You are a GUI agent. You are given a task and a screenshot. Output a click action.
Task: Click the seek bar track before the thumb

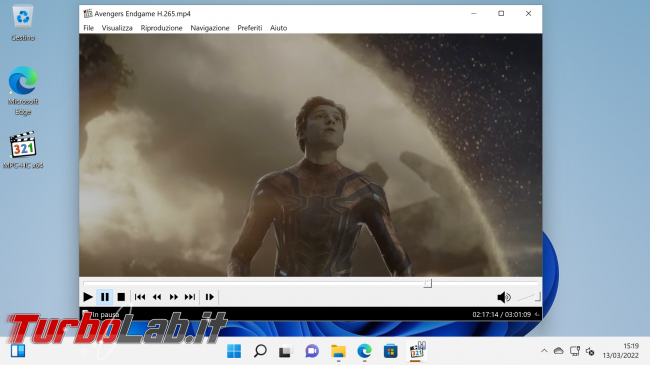(254, 283)
